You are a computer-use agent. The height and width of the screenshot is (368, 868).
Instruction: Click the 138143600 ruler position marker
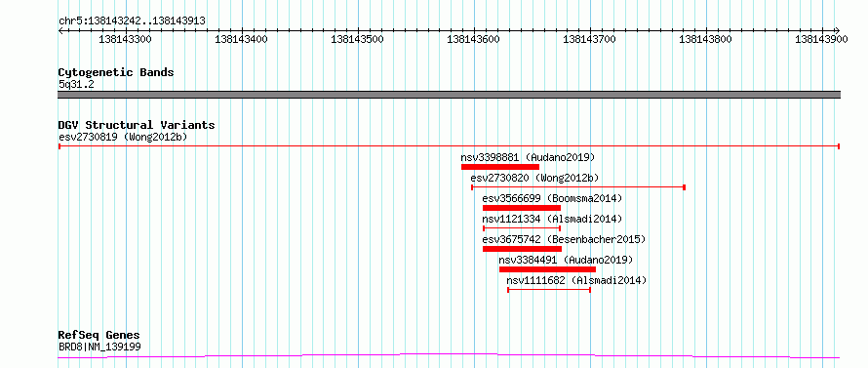[473, 39]
